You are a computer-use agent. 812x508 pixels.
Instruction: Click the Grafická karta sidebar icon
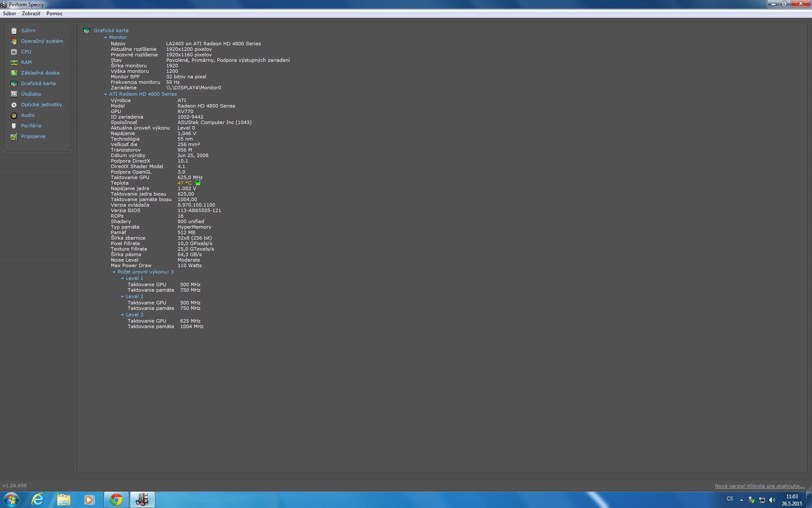tap(14, 83)
